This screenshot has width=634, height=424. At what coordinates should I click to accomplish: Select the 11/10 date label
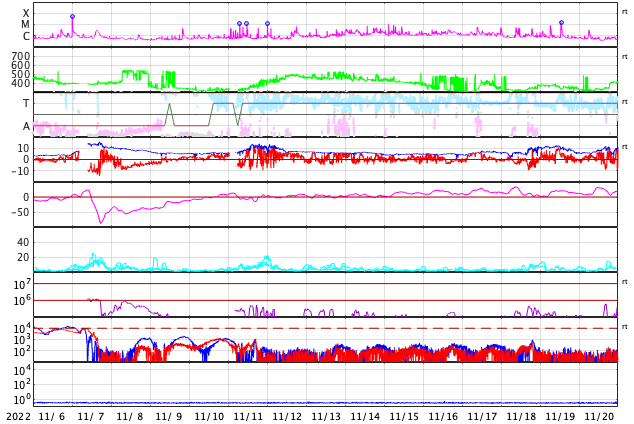coord(209,416)
